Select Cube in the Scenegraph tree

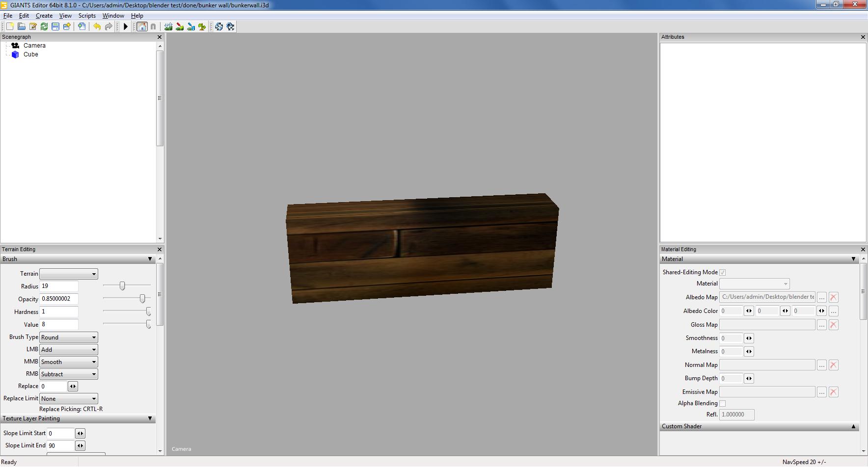click(x=30, y=54)
